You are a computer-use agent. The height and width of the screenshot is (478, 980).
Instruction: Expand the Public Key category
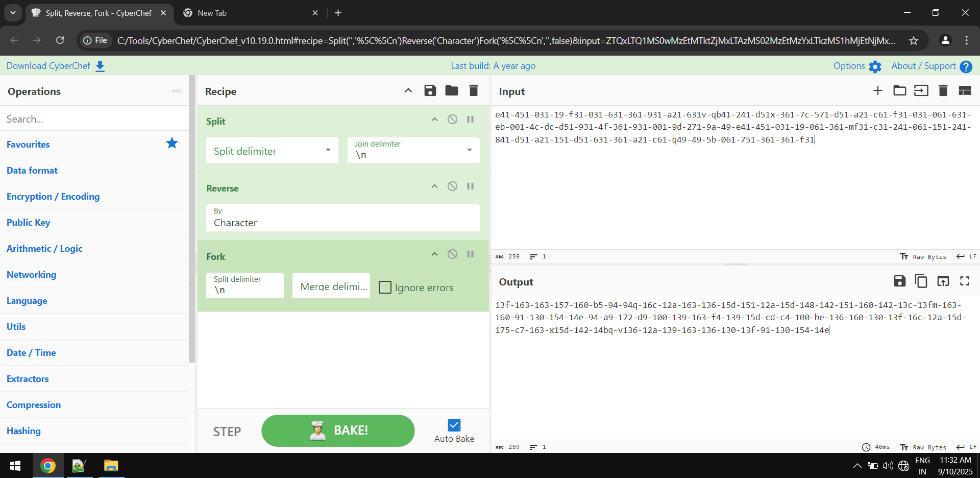[x=94, y=222]
